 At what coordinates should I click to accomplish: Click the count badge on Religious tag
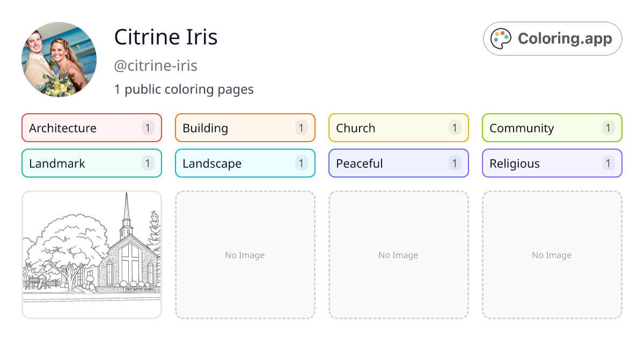click(x=608, y=163)
